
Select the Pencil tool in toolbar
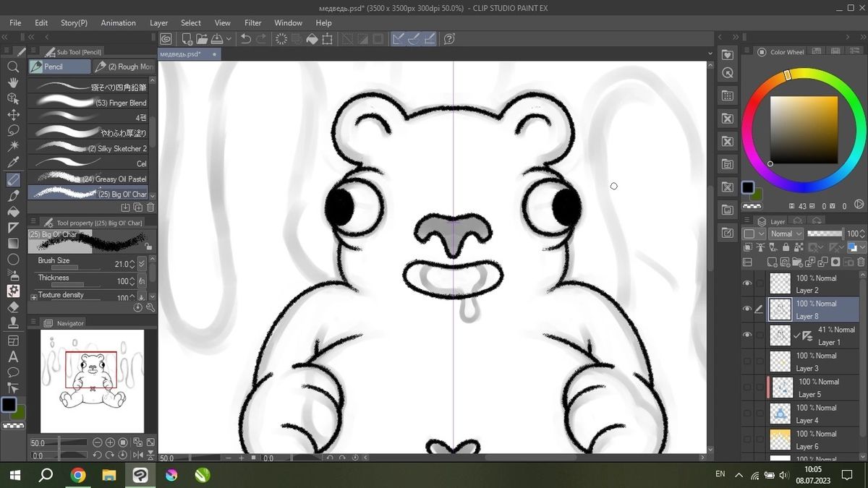13,179
